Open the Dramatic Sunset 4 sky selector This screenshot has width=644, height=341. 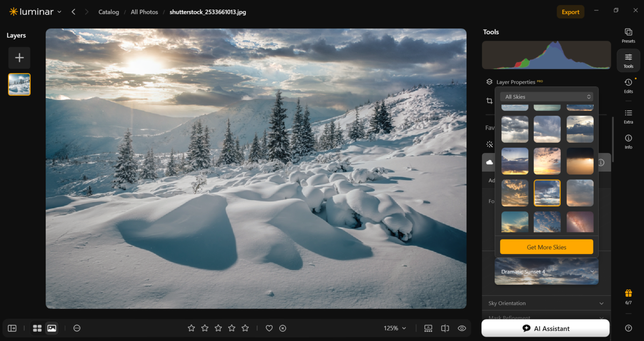click(x=546, y=271)
